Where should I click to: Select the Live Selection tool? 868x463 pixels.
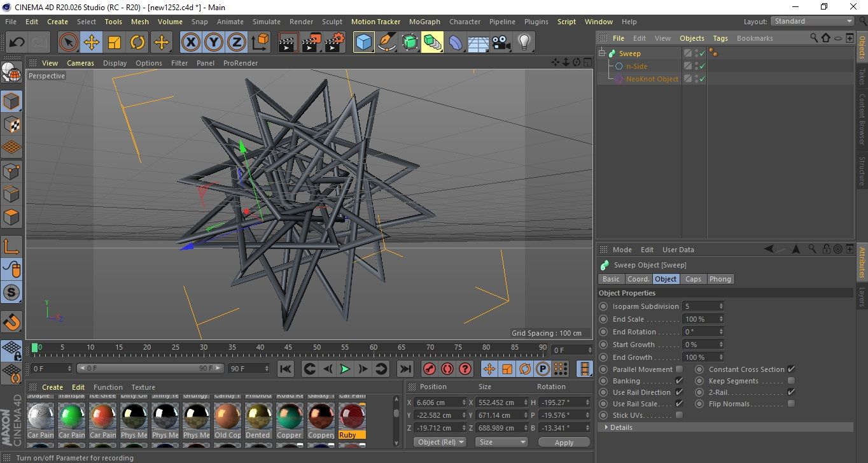pos(69,43)
